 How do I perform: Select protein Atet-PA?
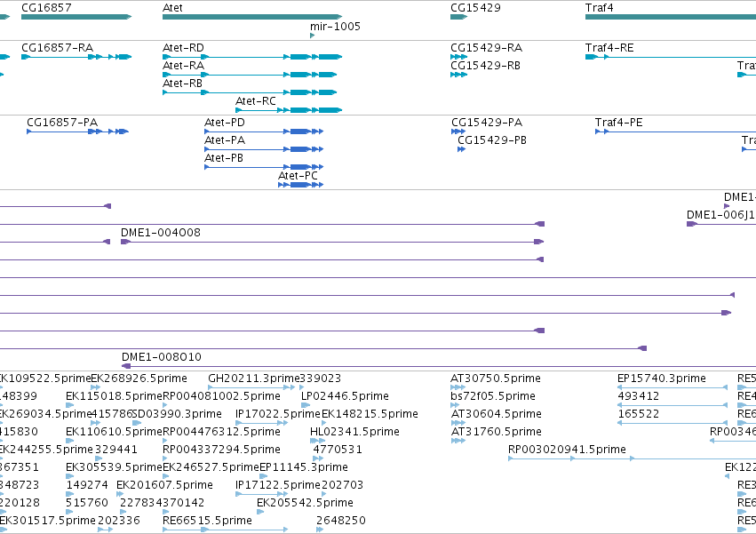(264, 149)
